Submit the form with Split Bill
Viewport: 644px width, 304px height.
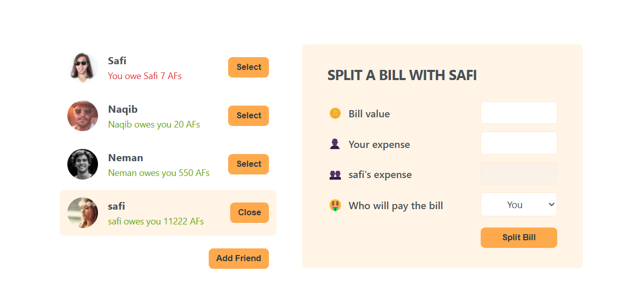518,238
